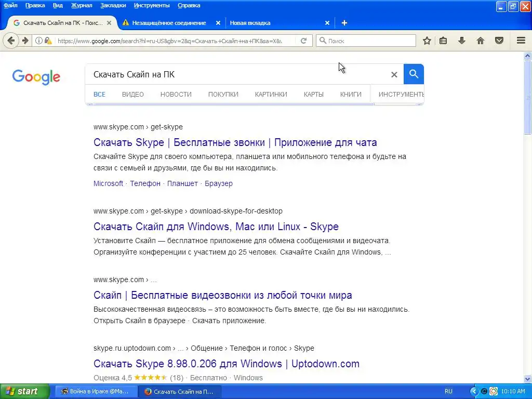Open a new tab with the plus icon

tap(344, 23)
